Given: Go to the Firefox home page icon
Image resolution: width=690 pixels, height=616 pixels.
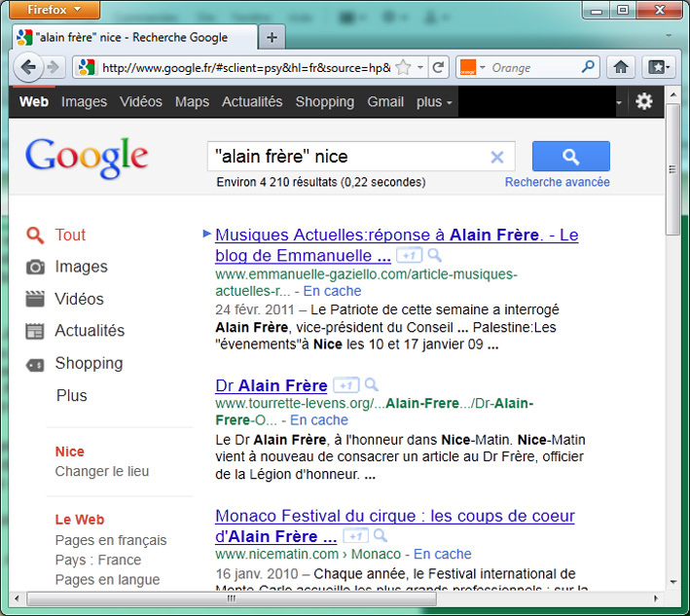Looking at the screenshot, I should 621,67.
